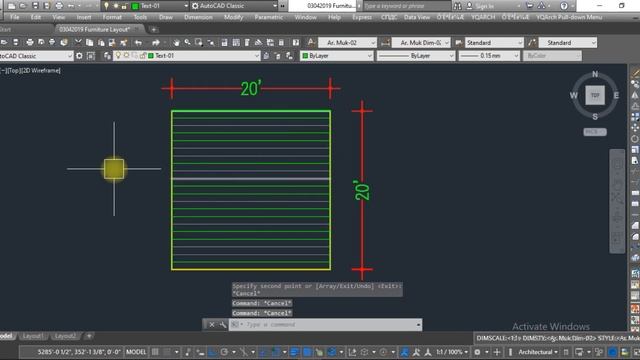Click the keyword search field in title bar
The height and width of the screenshot is (360, 640).
pyautogui.click(x=407, y=6)
